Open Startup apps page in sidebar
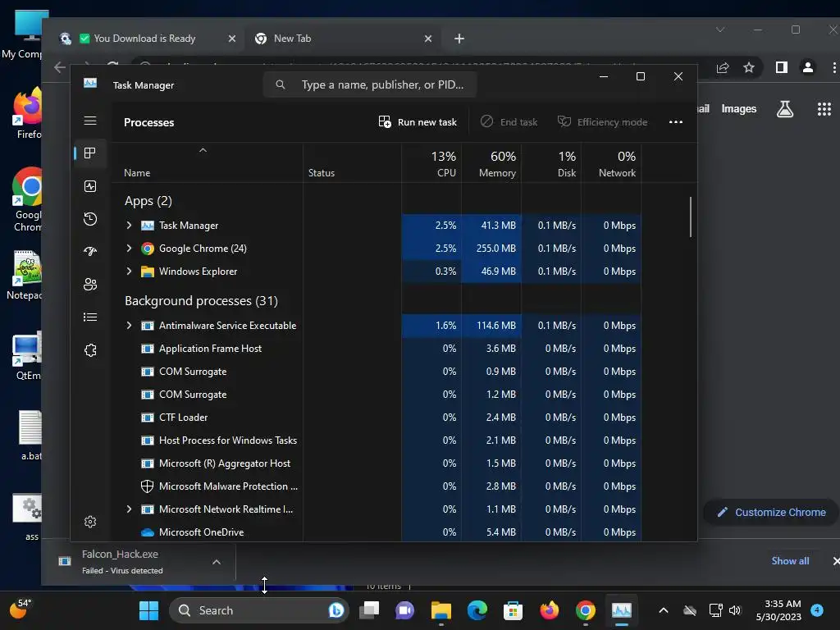840x630 pixels. [x=90, y=251]
